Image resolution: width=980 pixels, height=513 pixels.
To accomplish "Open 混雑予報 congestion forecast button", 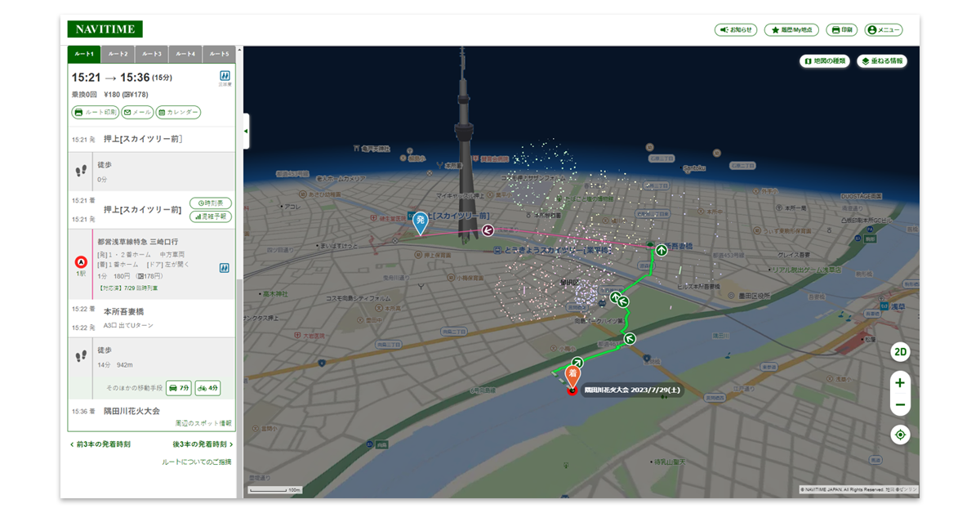I will 211,216.
